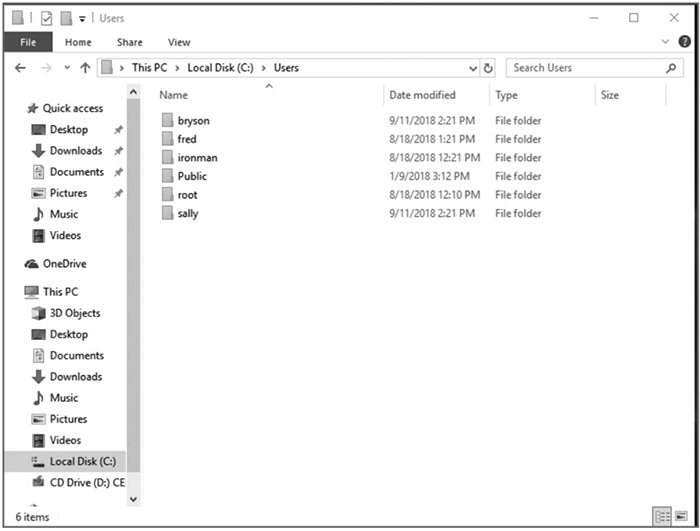Switch to Large icons view layout
Image resolution: width=700 pixels, height=531 pixels.
pyautogui.click(x=680, y=516)
